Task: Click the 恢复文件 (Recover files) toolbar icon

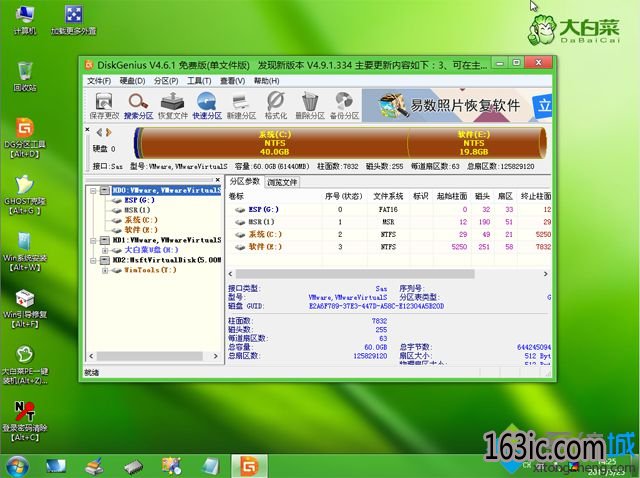Action: (x=173, y=105)
